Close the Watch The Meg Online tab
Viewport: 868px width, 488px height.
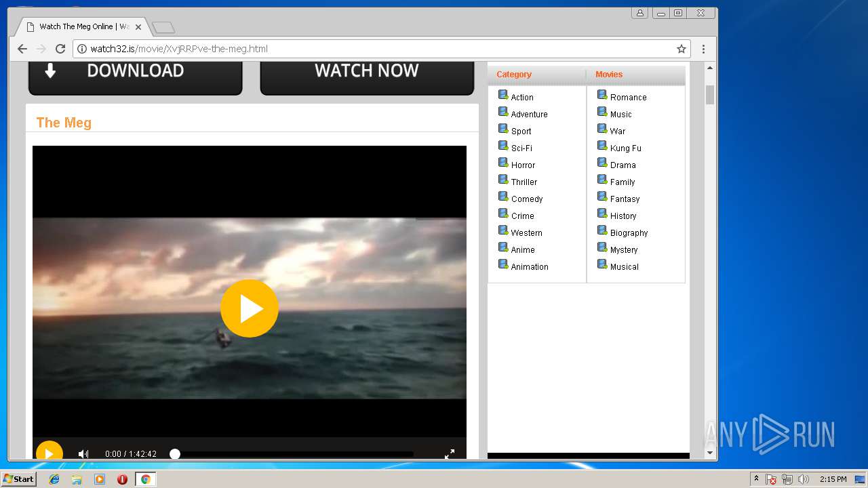coord(138,27)
